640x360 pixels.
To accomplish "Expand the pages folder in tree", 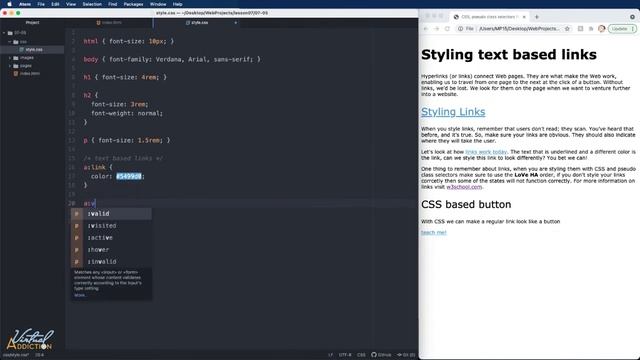I will [10, 66].
